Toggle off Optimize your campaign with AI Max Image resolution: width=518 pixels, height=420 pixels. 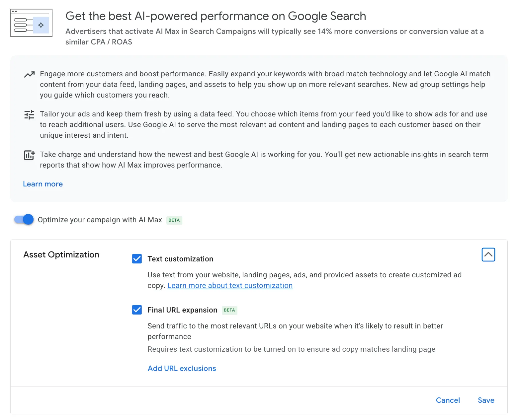point(24,219)
